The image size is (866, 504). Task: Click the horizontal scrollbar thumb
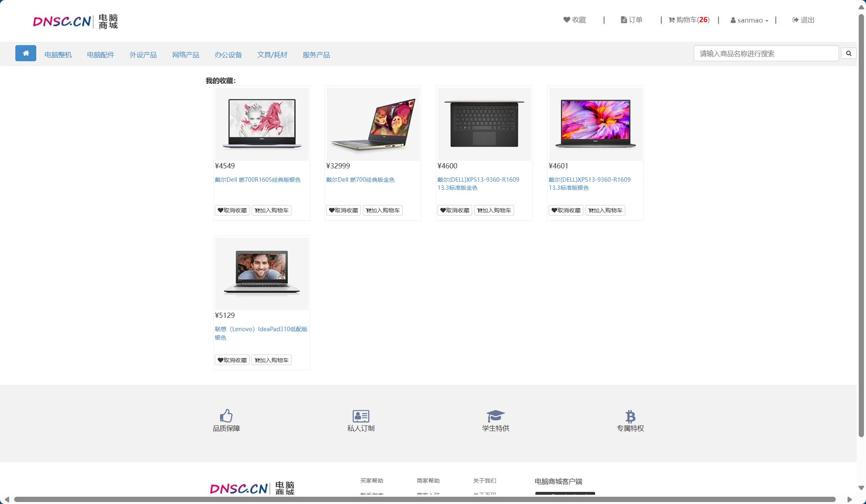[x=425, y=500]
